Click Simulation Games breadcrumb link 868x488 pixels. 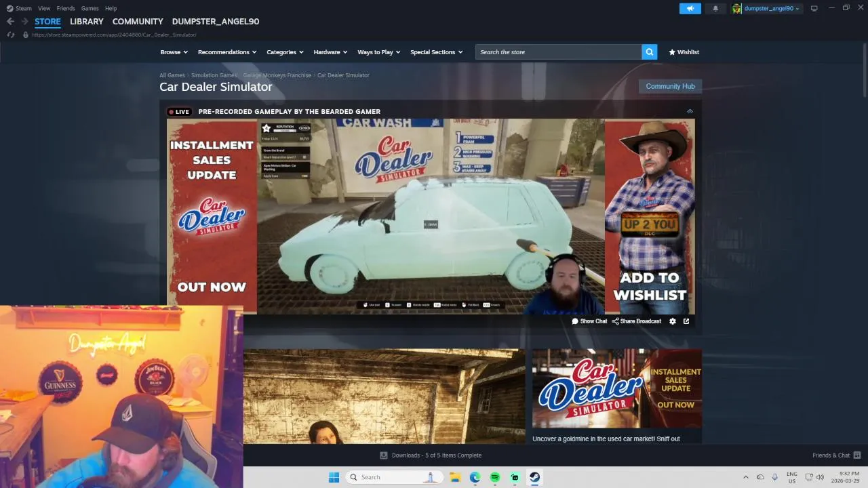tap(214, 75)
